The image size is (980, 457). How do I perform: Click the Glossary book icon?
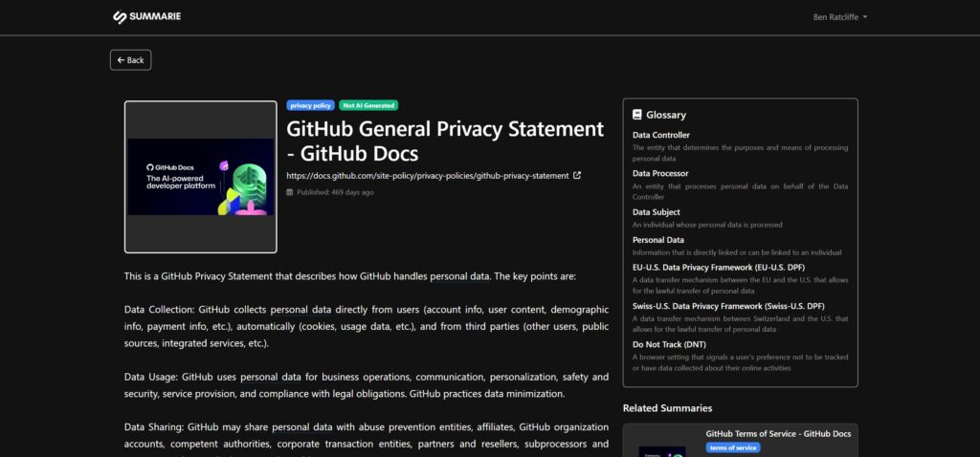[x=636, y=115]
